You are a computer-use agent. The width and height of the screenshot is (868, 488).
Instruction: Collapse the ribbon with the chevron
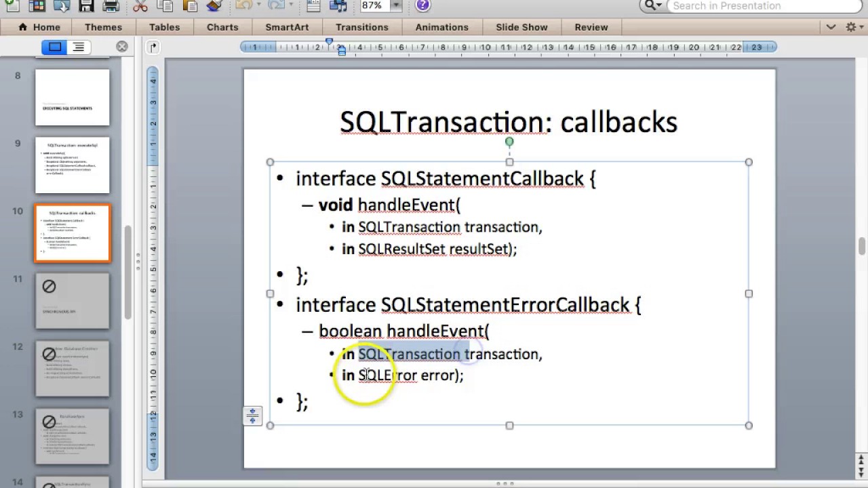coord(831,27)
